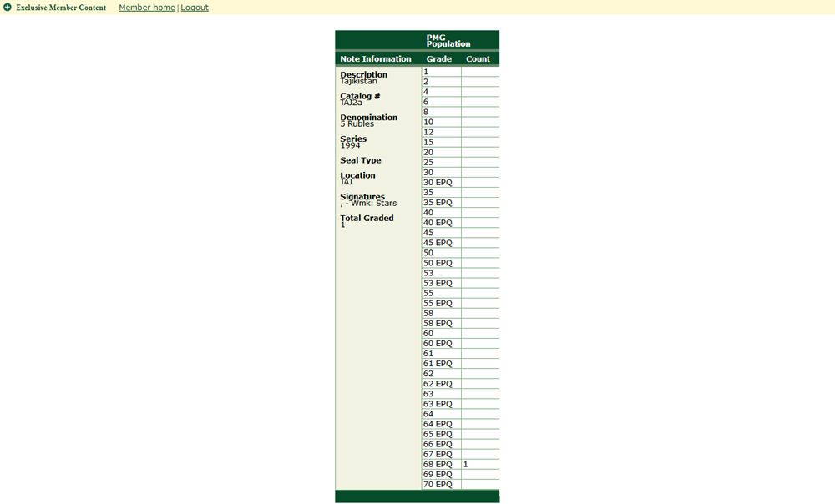This screenshot has height=504, width=835.
Task: Click the Logout link
Action: tap(195, 8)
